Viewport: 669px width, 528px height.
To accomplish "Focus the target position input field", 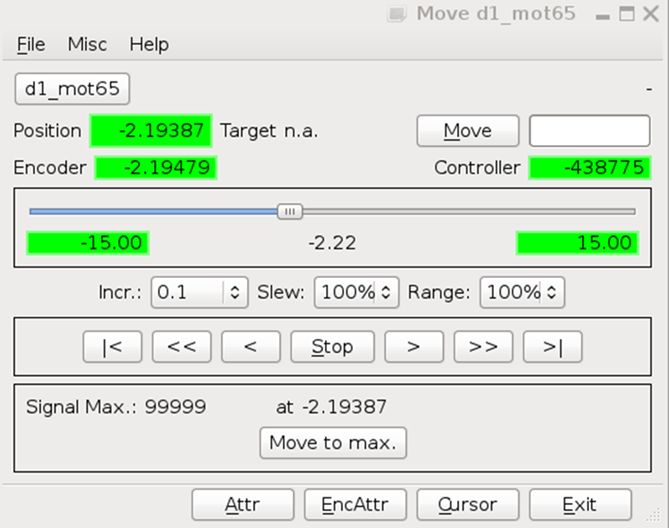I will click(x=590, y=131).
